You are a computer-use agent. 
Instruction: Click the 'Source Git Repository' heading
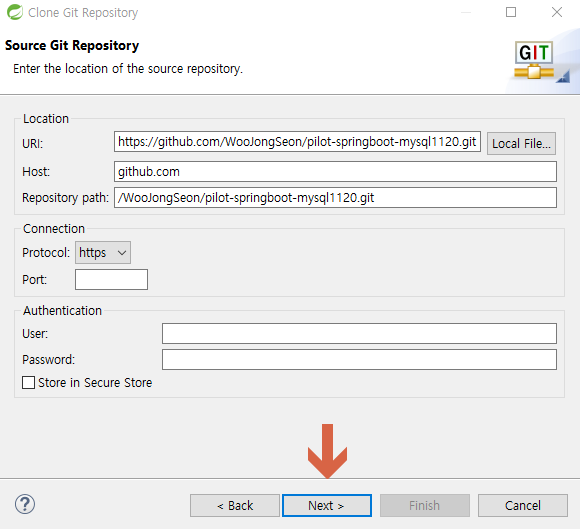tap(72, 46)
